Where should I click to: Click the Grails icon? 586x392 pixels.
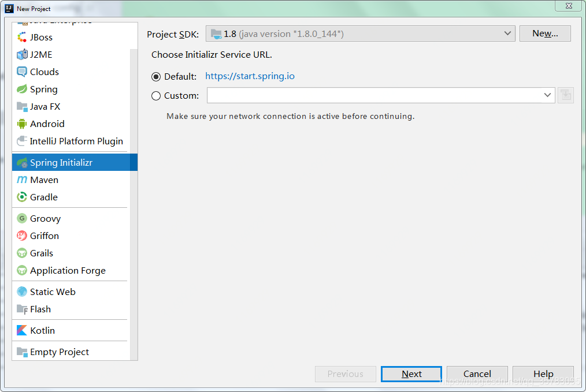coord(22,253)
